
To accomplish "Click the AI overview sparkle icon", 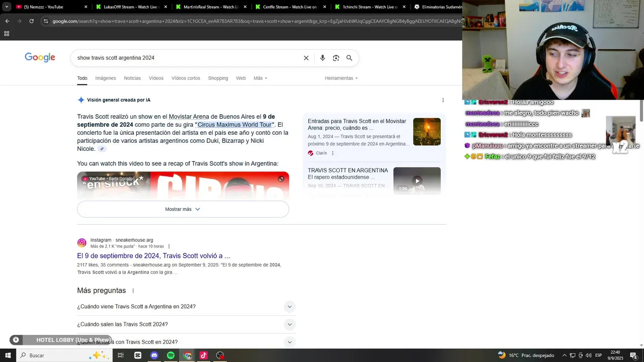I will pyautogui.click(x=81, y=100).
